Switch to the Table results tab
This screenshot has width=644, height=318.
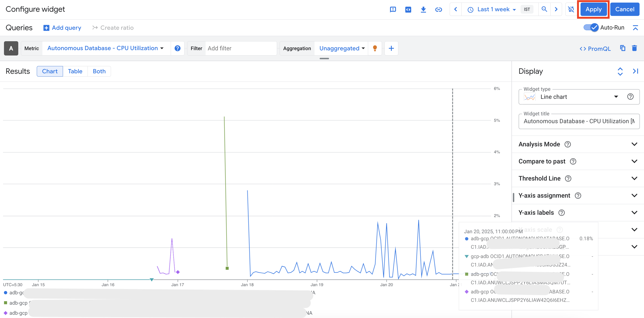tap(75, 71)
